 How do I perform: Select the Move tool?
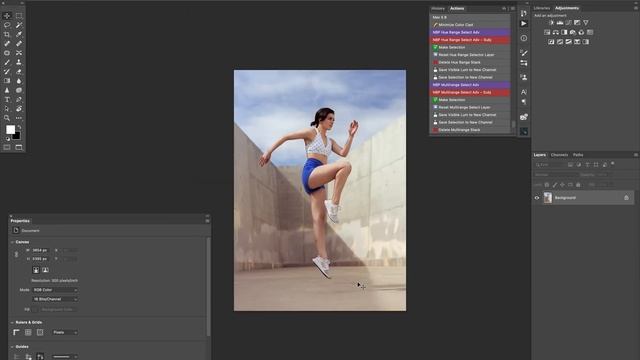[x=7, y=16]
